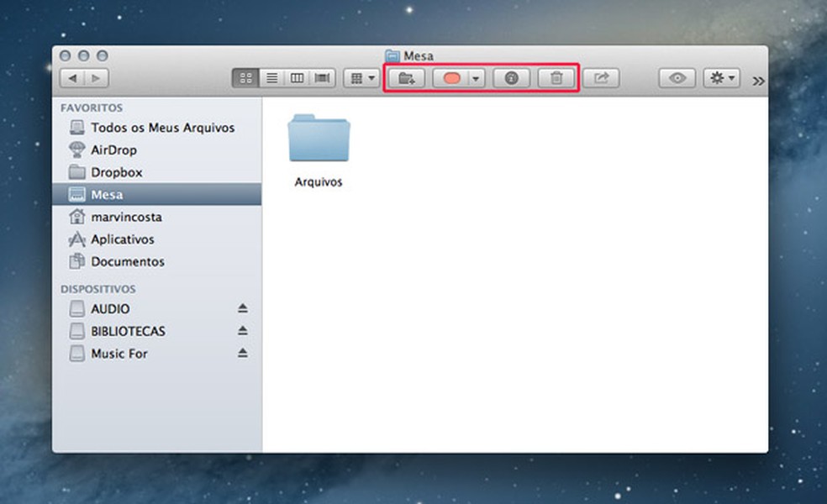827x504 pixels.
Task: Click the Mesa title bar proxy icon
Action: coord(392,55)
